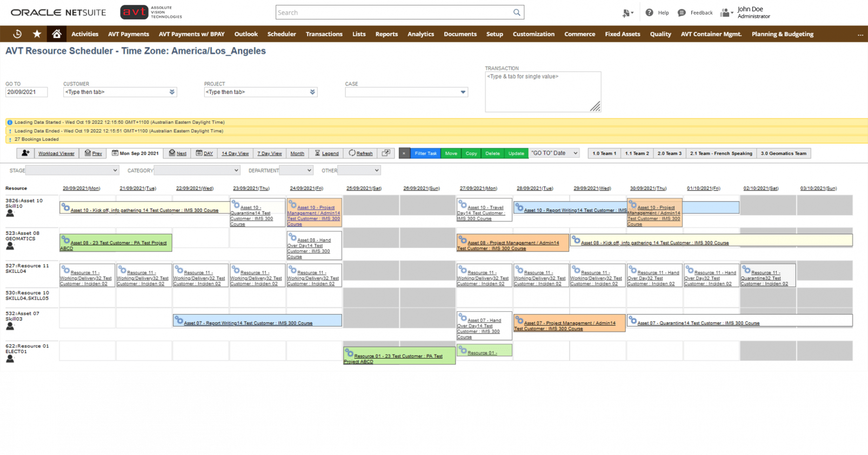Open the Planning & Budgeting menu
868x455 pixels.
(x=782, y=34)
